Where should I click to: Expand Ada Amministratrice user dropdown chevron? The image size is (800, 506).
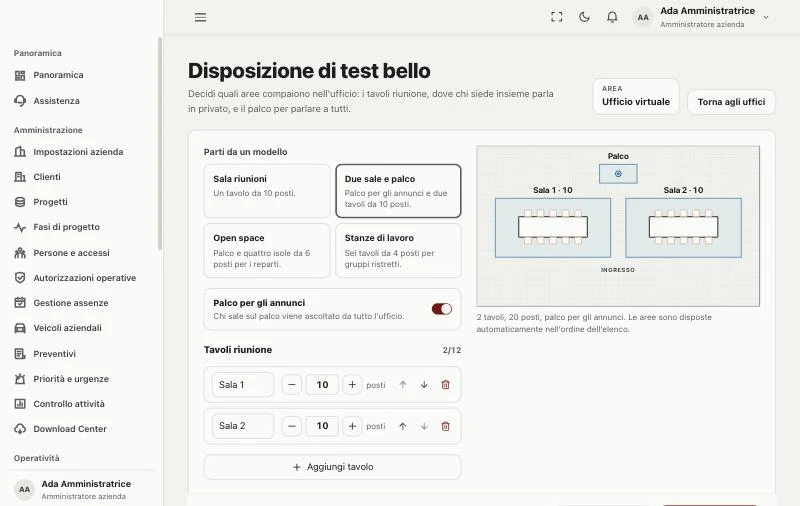[766, 17]
